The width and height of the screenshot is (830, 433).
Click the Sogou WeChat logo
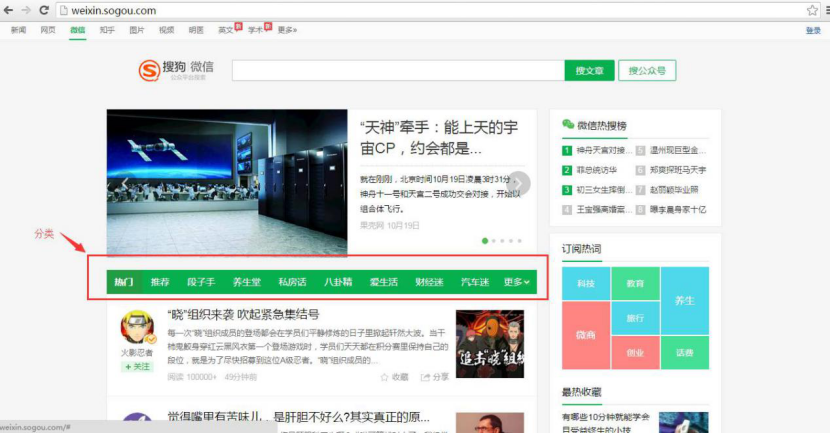(176, 71)
